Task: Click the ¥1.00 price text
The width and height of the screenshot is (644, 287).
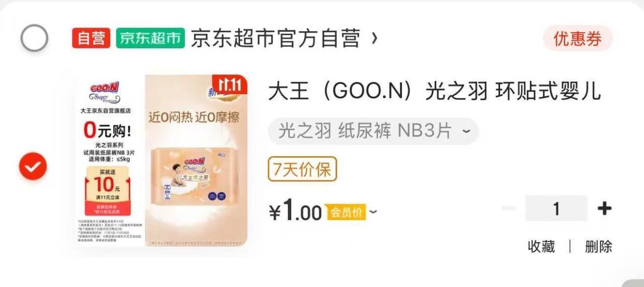Action: (295, 210)
